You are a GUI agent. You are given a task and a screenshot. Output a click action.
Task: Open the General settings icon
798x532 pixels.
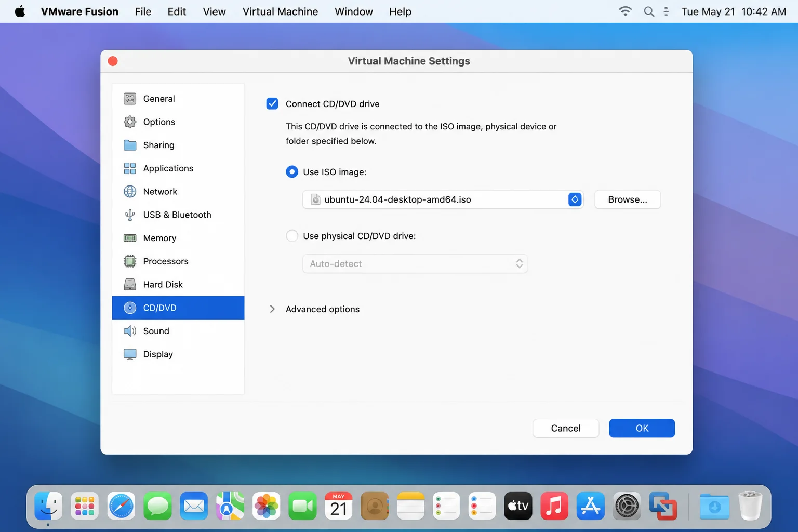click(x=130, y=99)
